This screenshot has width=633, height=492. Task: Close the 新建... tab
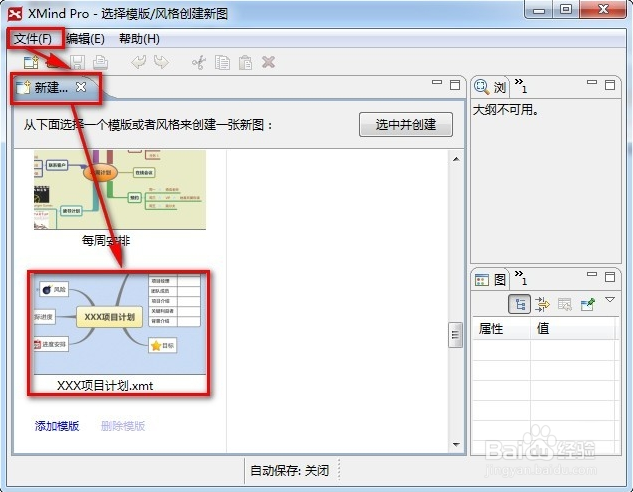tap(81, 87)
